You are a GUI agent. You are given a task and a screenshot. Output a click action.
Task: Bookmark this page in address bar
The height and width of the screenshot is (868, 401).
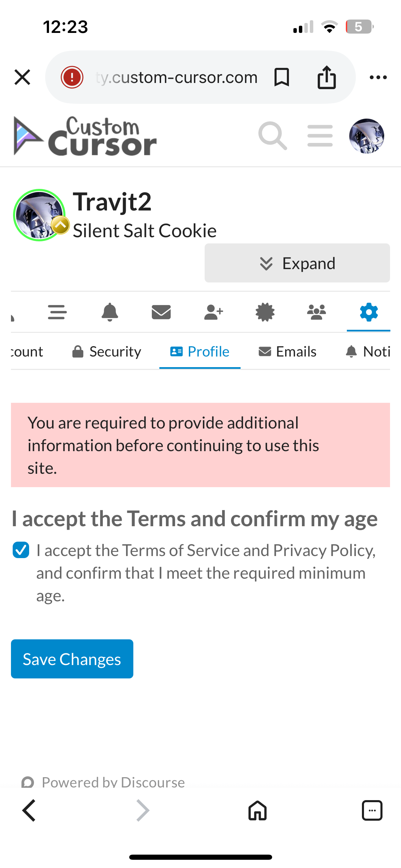pos(282,77)
